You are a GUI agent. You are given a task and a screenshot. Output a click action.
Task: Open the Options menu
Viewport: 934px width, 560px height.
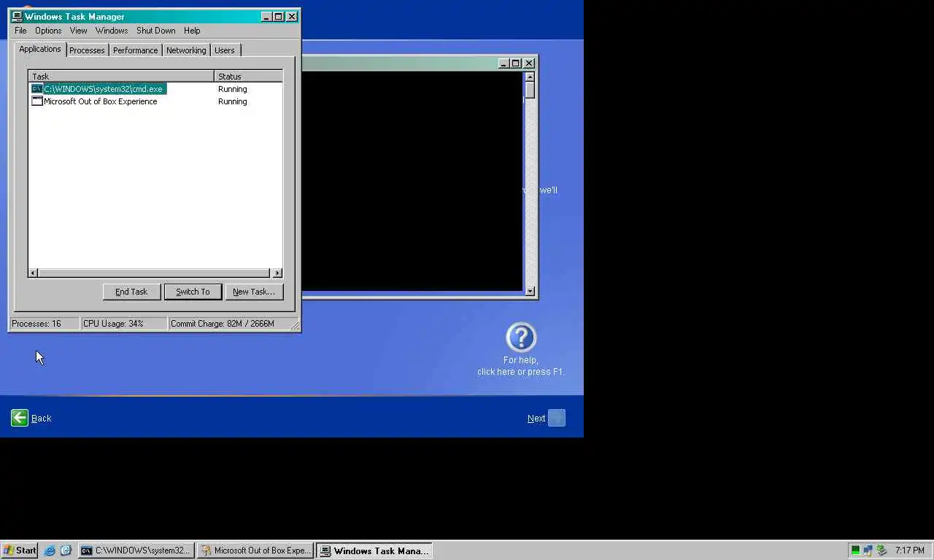click(x=48, y=31)
